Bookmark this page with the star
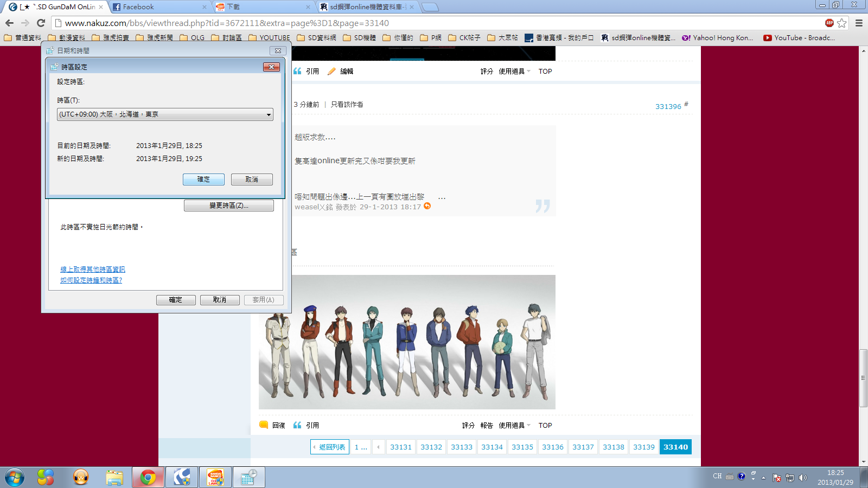868x488 pixels. coord(842,23)
